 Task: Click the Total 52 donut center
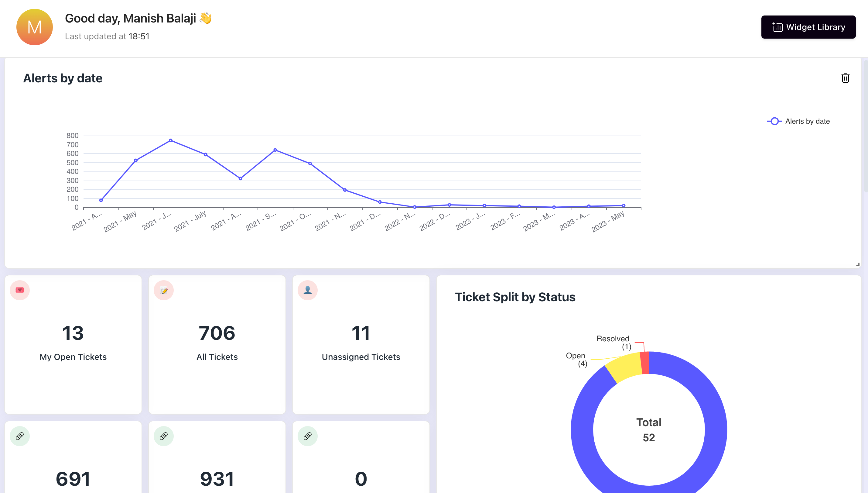pyautogui.click(x=649, y=430)
